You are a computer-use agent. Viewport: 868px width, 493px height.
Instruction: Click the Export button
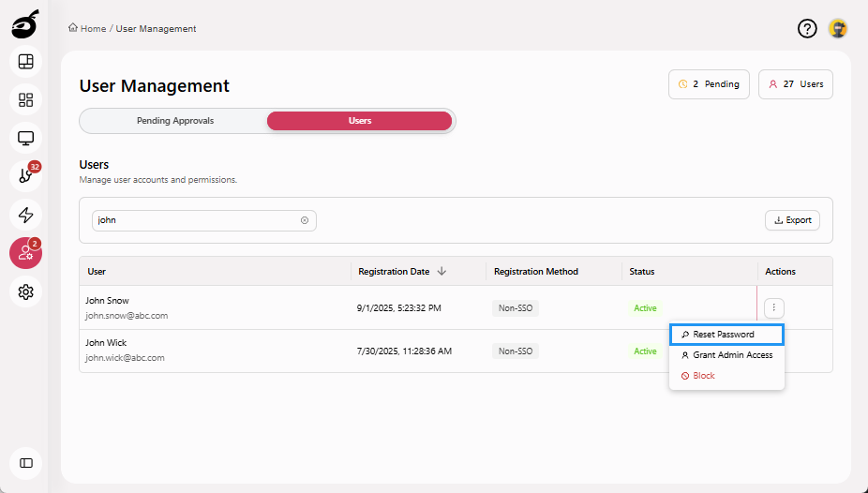792,220
